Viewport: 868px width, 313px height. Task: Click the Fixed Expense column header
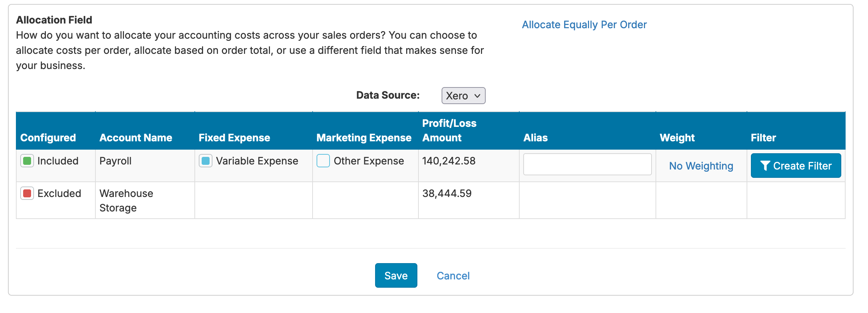(234, 138)
